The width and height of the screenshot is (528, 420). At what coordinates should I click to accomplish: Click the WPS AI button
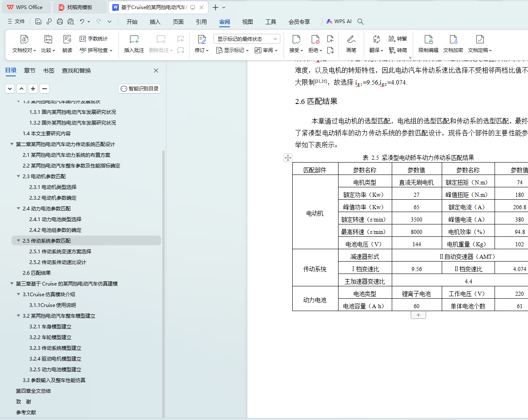pos(339,21)
